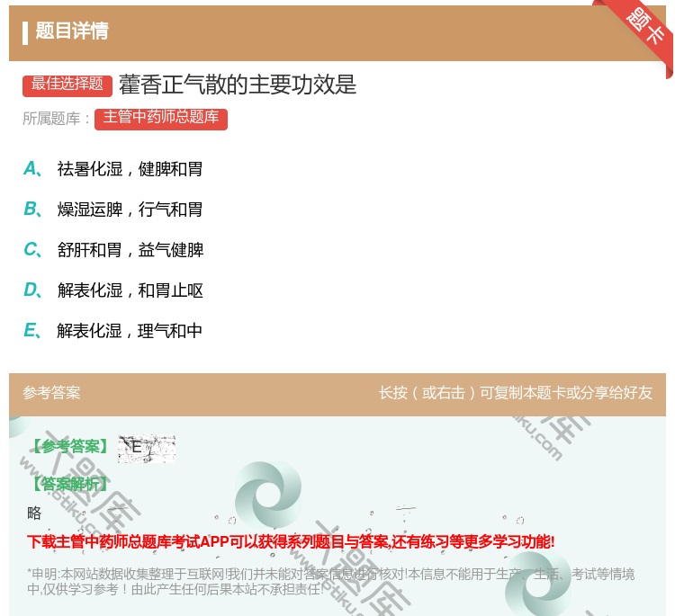The image size is (675, 616).
Task: Click the question title 藿香正气散的主要功效是
Action: point(238,85)
